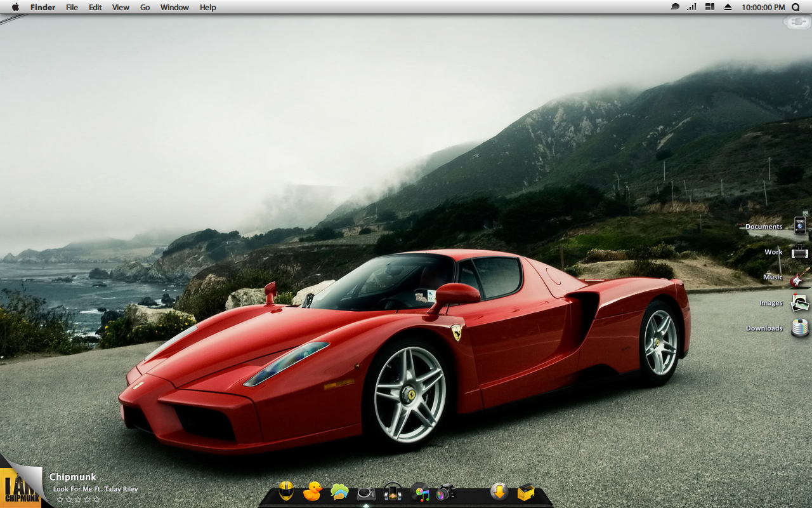Open the headphones phone dock app

click(393, 491)
